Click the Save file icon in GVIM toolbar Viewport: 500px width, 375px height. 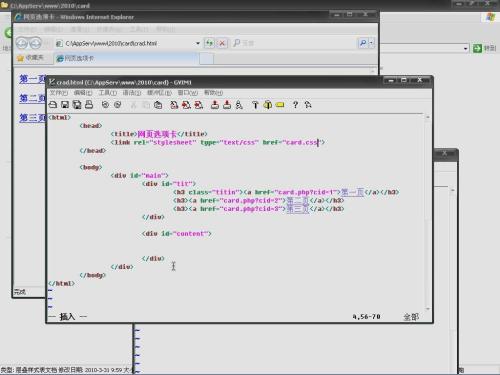[65, 105]
